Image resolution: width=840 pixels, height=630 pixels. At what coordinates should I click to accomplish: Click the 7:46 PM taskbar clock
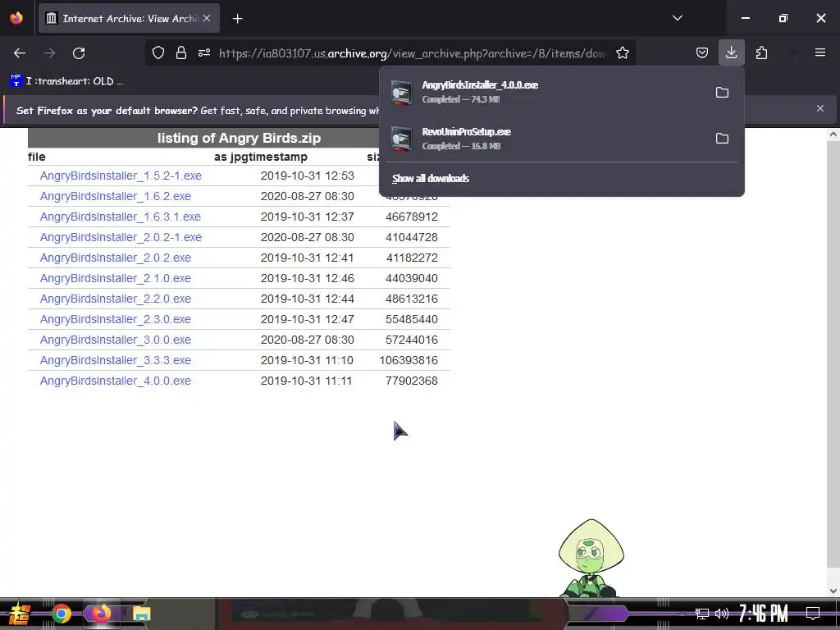[x=763, y=613]
